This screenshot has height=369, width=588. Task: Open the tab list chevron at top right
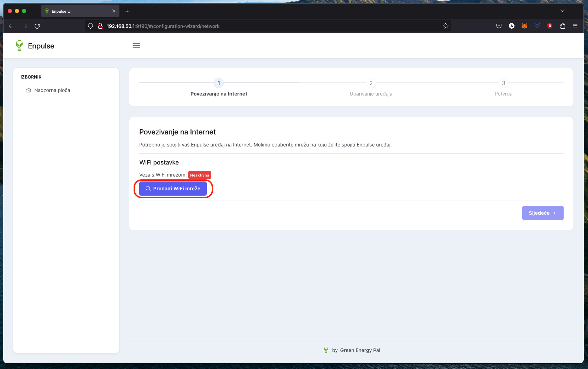coord(563,11)
